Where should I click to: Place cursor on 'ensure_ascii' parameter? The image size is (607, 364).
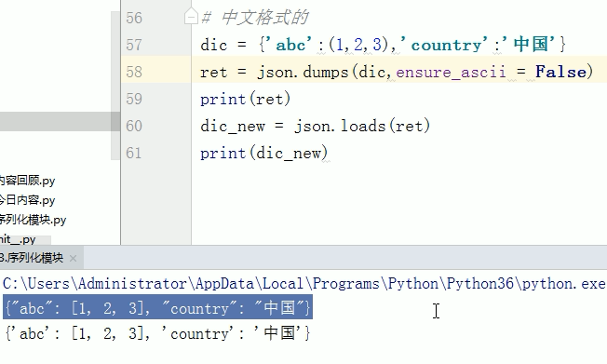tap(451, 73)
